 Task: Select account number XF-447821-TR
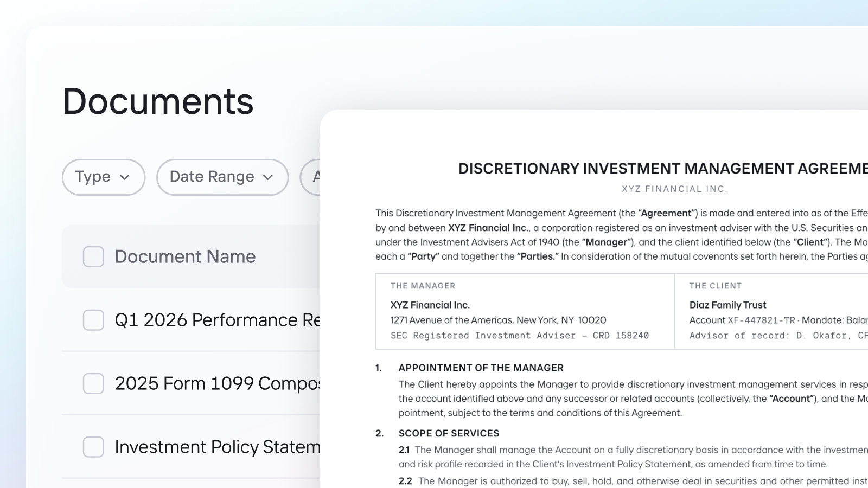click(761, 320)
